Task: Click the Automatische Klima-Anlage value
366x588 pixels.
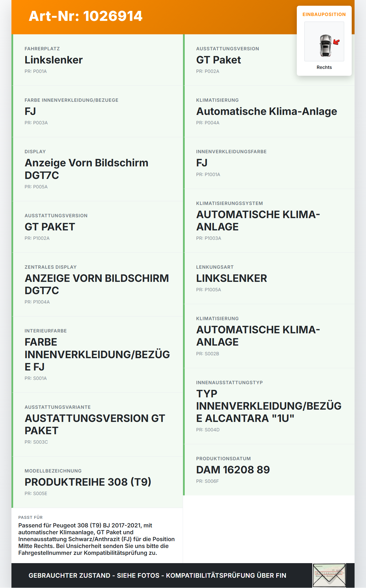Action: click(x=266, y=111)
